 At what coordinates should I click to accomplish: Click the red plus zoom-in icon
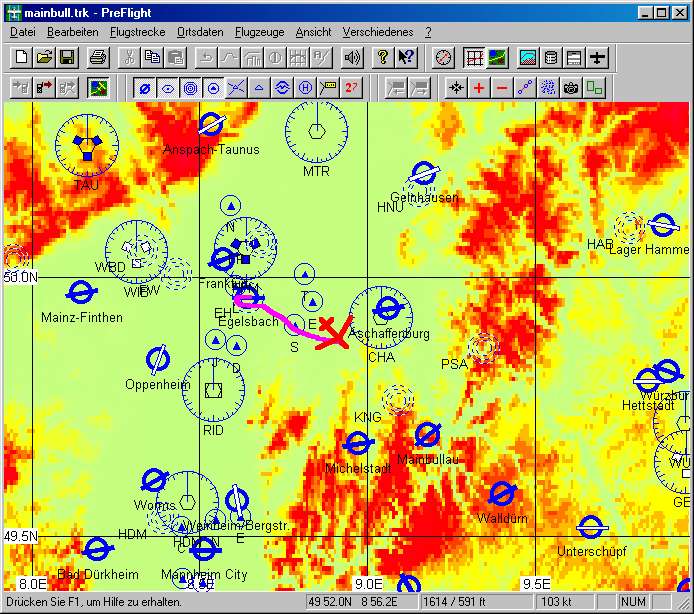(x=479, y=88)
